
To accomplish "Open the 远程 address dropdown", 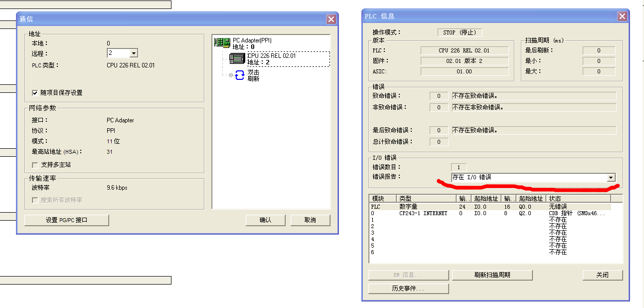I will pos(134,53).
